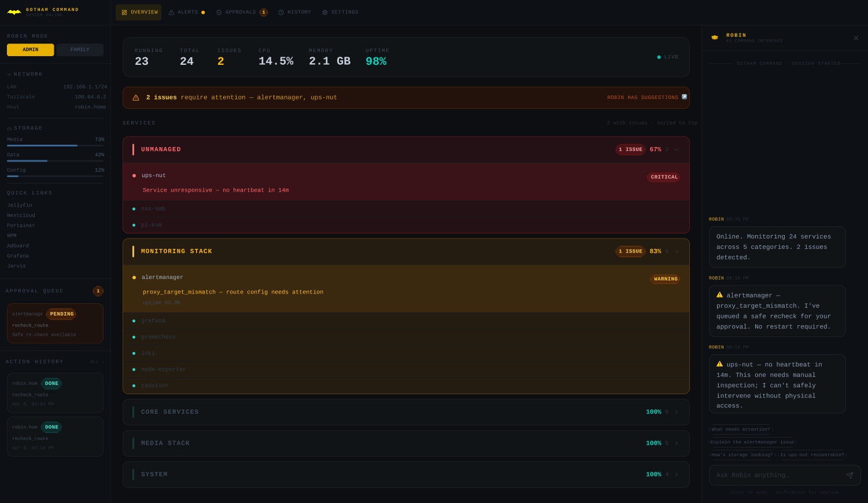Click 'How's storage looking?' suggestion chip
The height and width of the screenshot is (503, 868).
pyautogui.click(x=742, y=455)
